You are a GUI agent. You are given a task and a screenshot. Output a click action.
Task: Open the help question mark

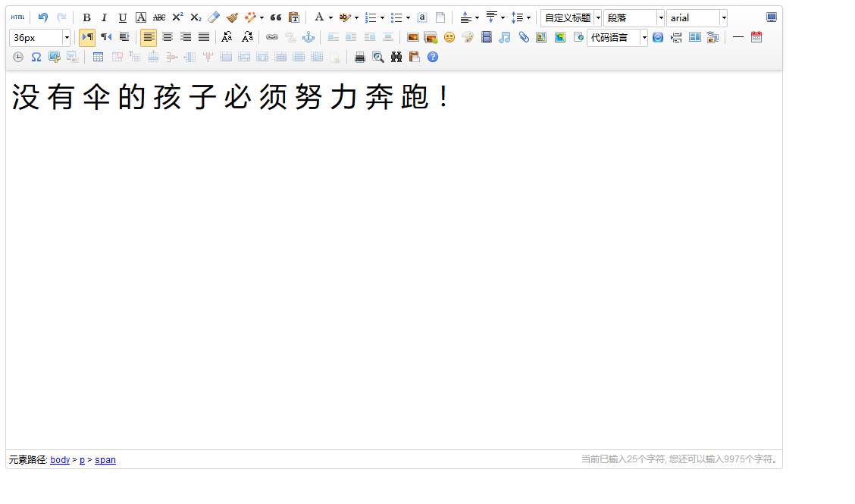tap(433, 57)
